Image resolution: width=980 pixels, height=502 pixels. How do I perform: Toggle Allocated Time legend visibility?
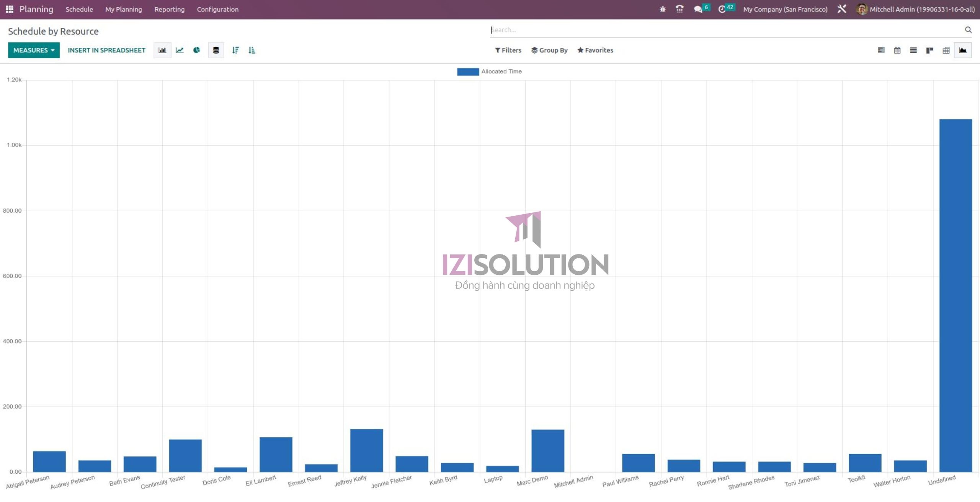pyautogui.click(x=489, y=72)
